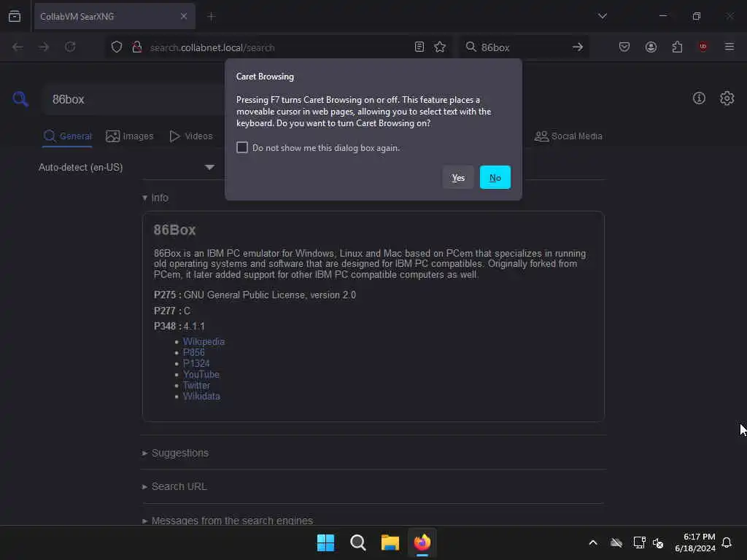Select the General search tab

67,136
